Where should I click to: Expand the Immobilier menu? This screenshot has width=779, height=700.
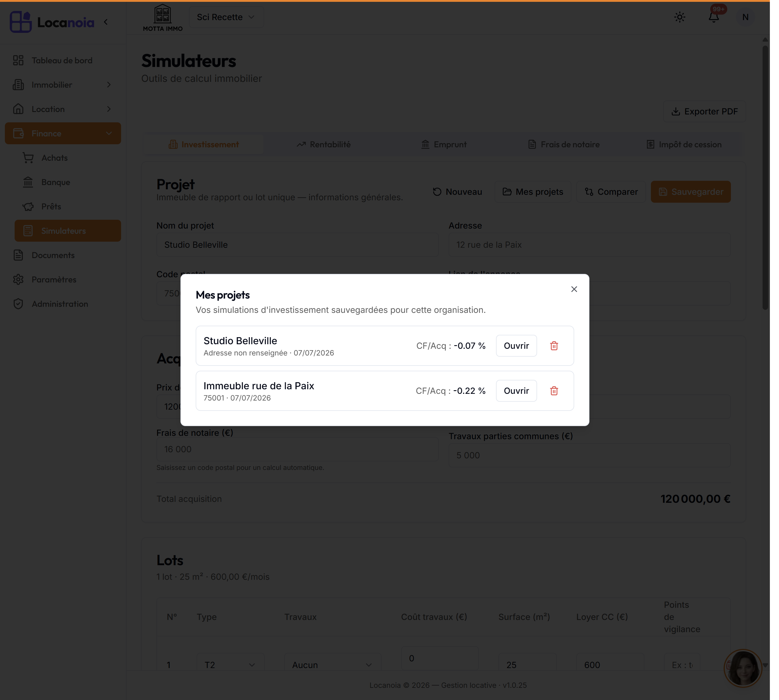(63, 85)
